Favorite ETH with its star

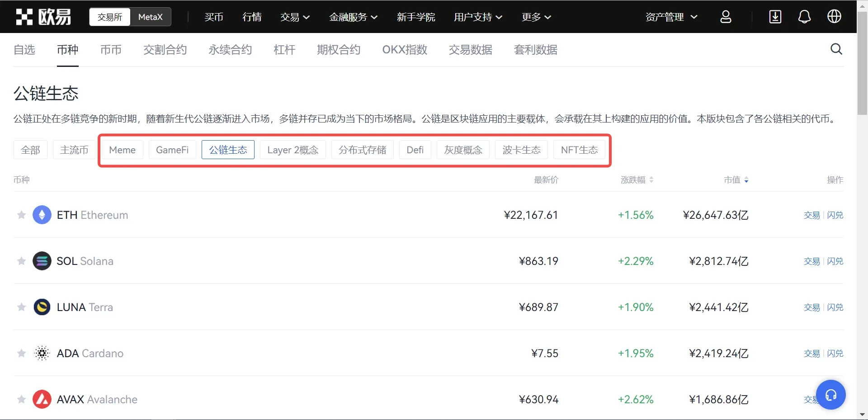[x=21, y=215]
